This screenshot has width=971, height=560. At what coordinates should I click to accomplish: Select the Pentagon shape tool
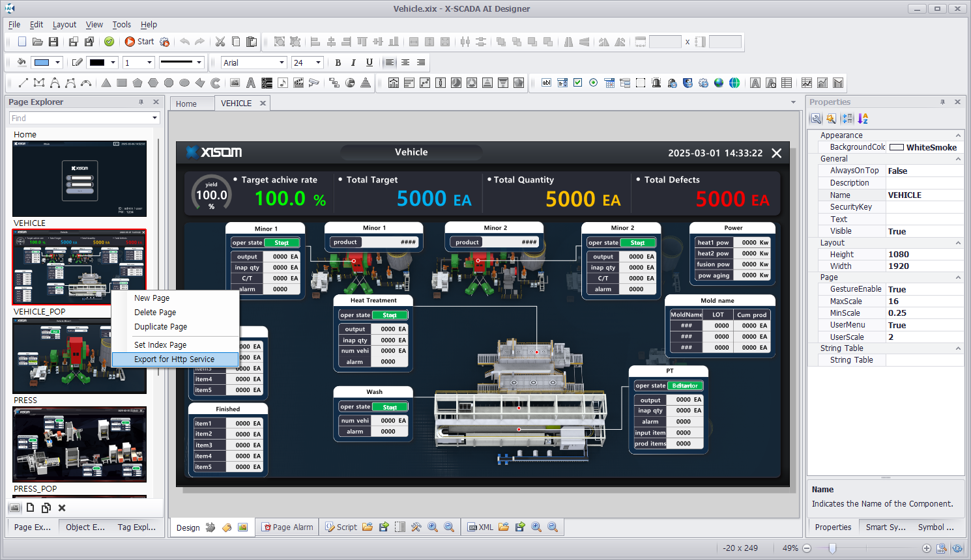pos(138,83)
